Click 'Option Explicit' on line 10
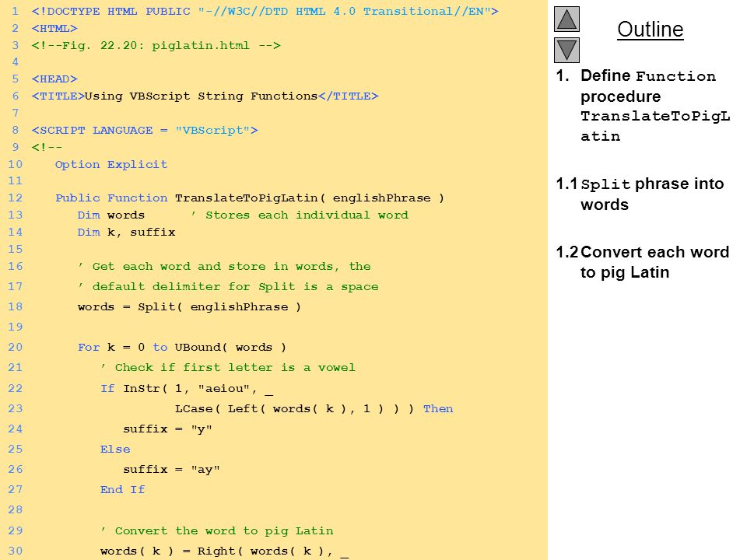Image resolution: width=747 pixels, height=560 pixels. [111, 165]
